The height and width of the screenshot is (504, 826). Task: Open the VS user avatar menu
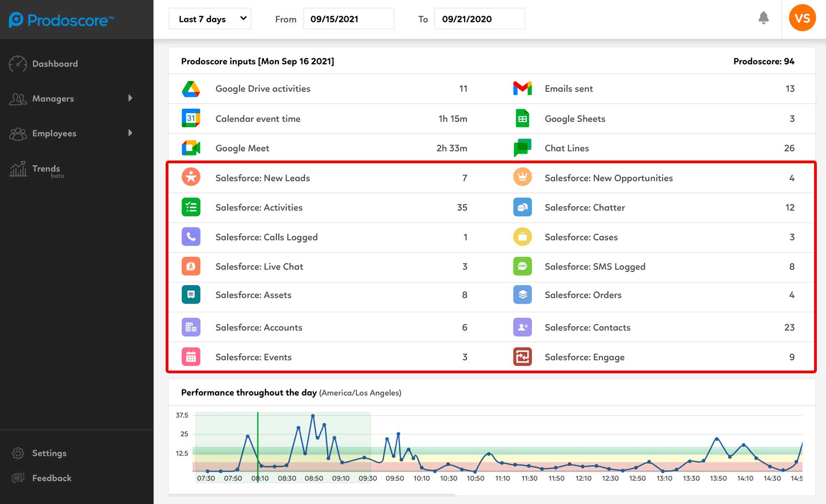tap(802, 18)
